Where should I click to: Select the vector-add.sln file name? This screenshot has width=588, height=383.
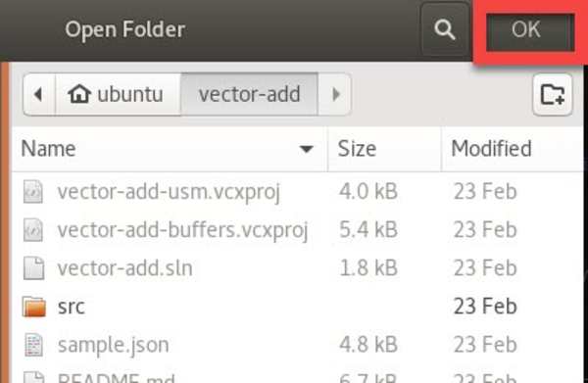coord(124,268)
